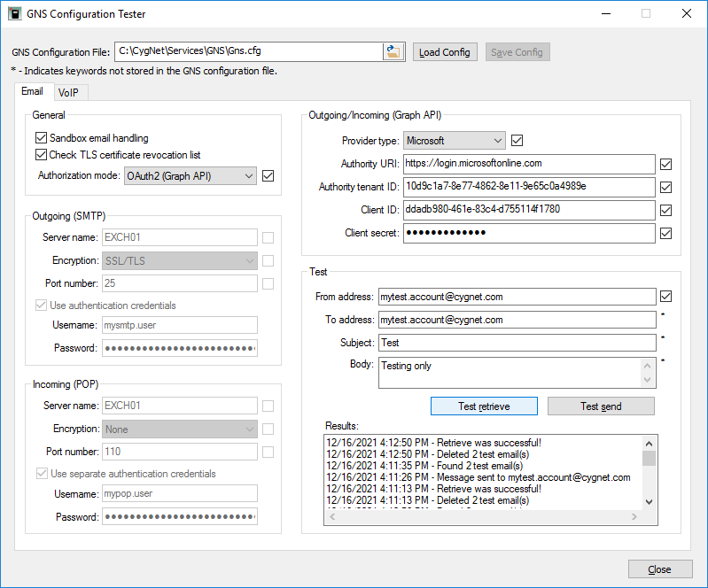Toggle Use authentication credentials checkbox

pyautogui.click(x=41, y=305)
